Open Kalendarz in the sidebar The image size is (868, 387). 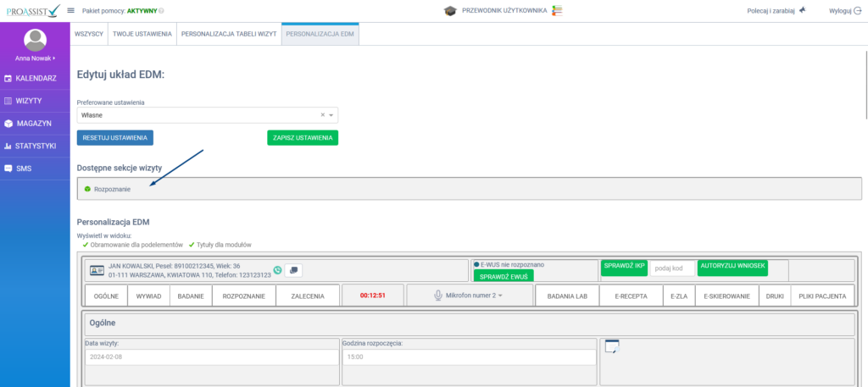(35, 79)
